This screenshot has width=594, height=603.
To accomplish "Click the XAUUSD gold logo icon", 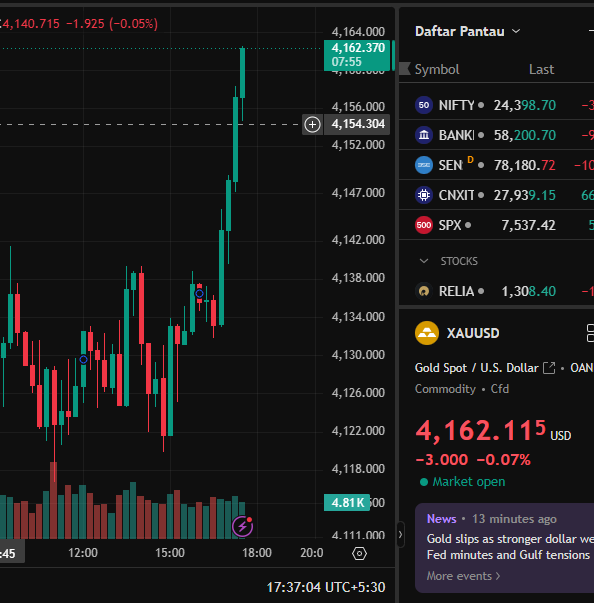I will click(427, 333).
